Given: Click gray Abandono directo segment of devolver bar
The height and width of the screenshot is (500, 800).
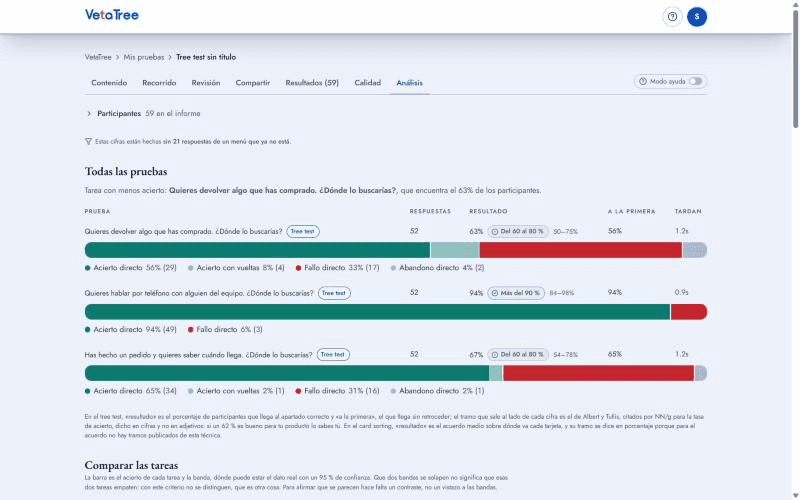Looking at the screenshot, I should coord(695,250).
